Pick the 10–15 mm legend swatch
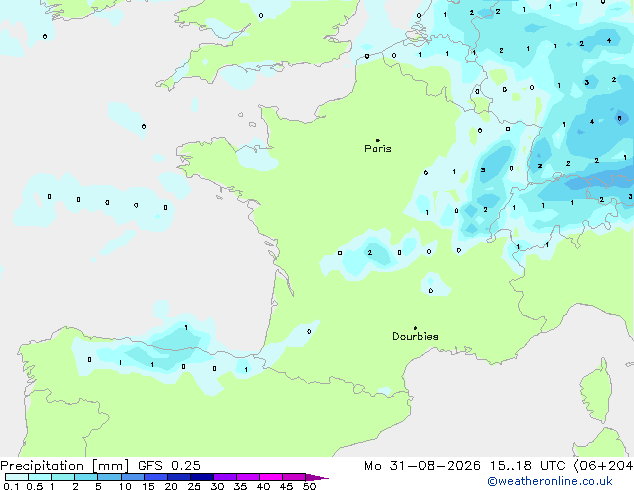 click(x=132, y=477)
